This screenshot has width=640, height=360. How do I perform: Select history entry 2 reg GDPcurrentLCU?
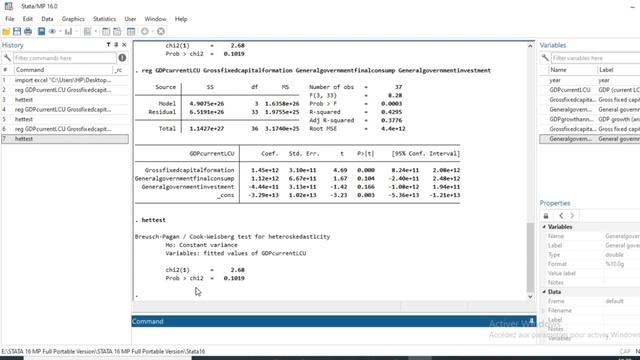(65, 90)
